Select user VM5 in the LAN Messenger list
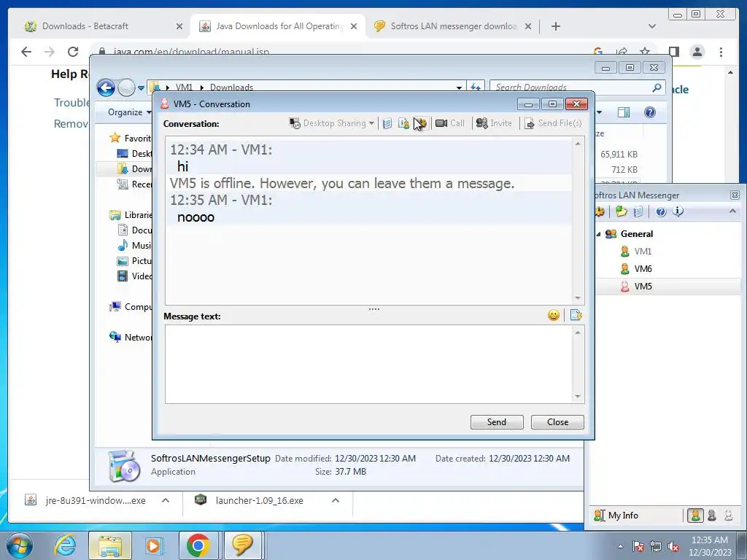 (643, 286)
